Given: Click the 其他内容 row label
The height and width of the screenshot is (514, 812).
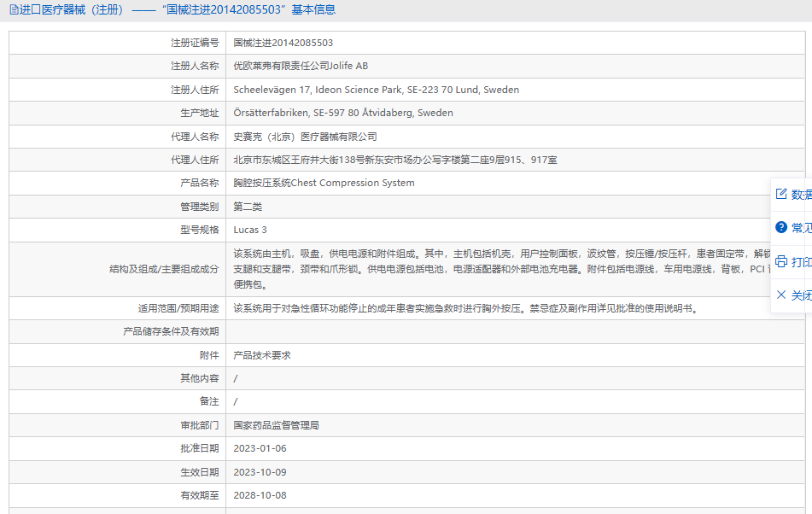Looking at the screenshot, I should pos(200,379).
